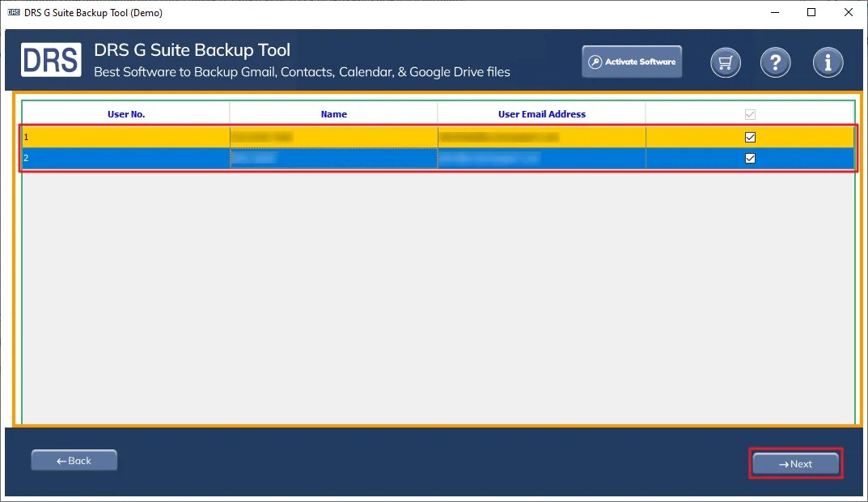Select user number 1 cell
Screen dimensions: 868x502
[x=126, y=137]
